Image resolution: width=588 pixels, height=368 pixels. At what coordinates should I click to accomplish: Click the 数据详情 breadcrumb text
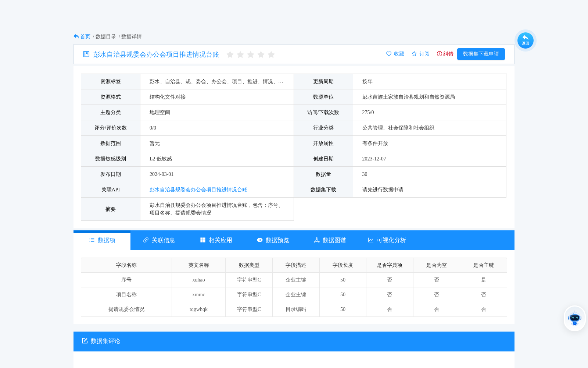click(x=132, y=36)
